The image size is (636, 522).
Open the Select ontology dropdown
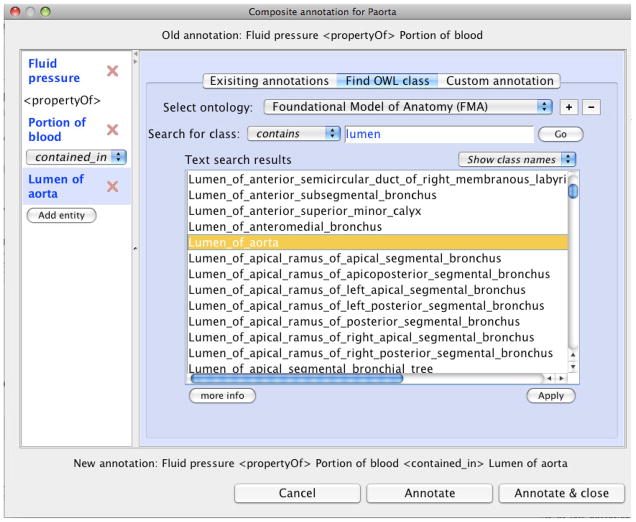pyautogui.click(x=408, y=107)
